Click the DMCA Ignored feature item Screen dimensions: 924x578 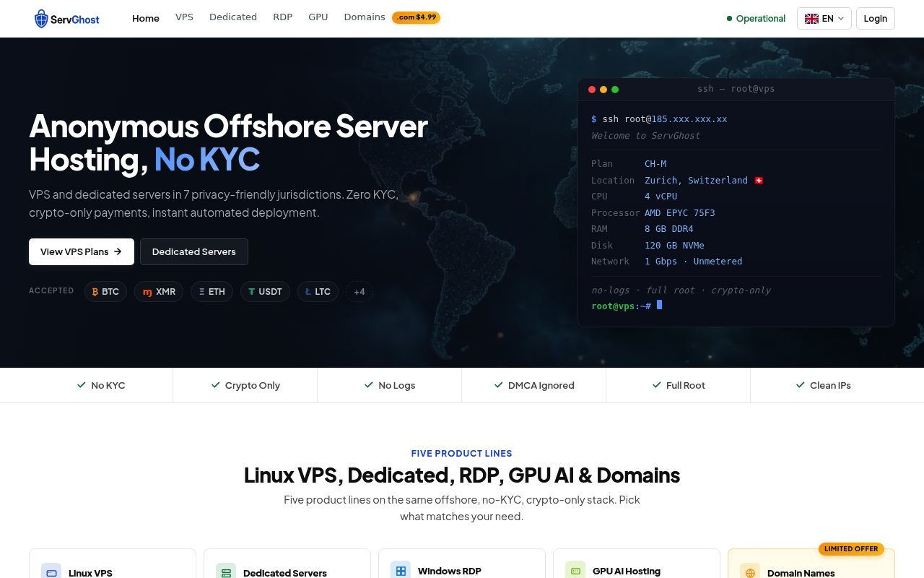tap(534, 385)
